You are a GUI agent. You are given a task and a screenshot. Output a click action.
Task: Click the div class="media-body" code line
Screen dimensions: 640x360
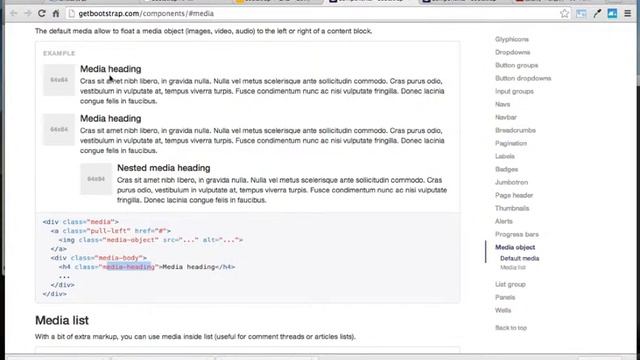(x=98, y=258)
